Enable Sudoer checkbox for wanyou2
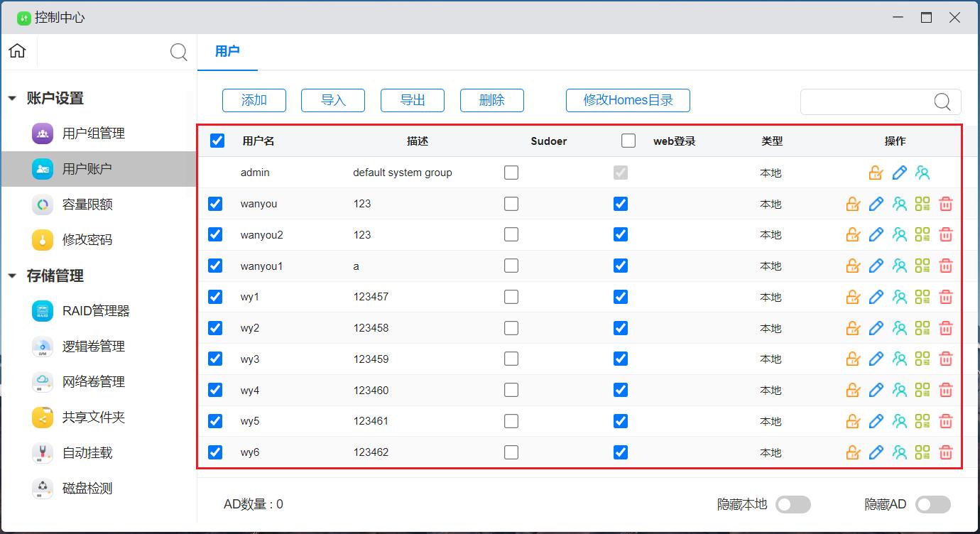The height and width of the screenshot is (534, 980). [511, 234]
